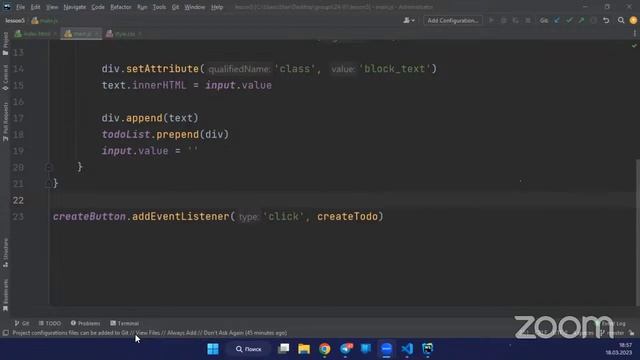Open the Edit menu
This screenshot has width=640, height=360.
click(x=36, y=7)
